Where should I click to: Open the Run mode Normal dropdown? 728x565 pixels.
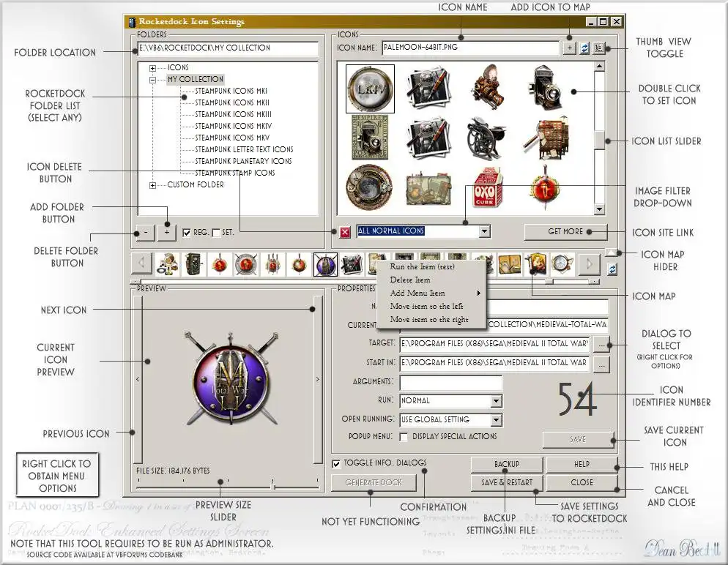(x=497, y=401)
